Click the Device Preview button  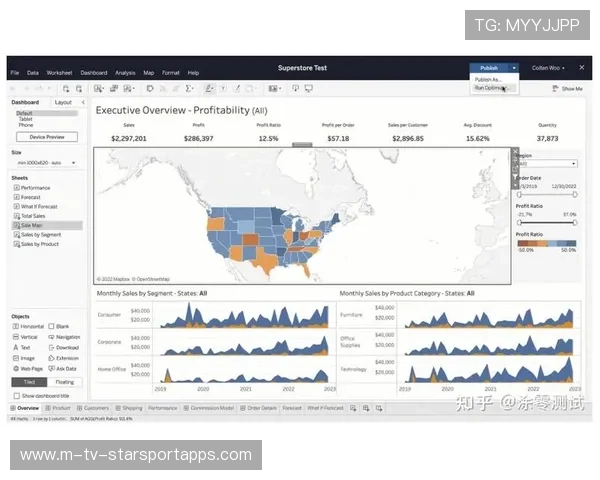(46, 137)
